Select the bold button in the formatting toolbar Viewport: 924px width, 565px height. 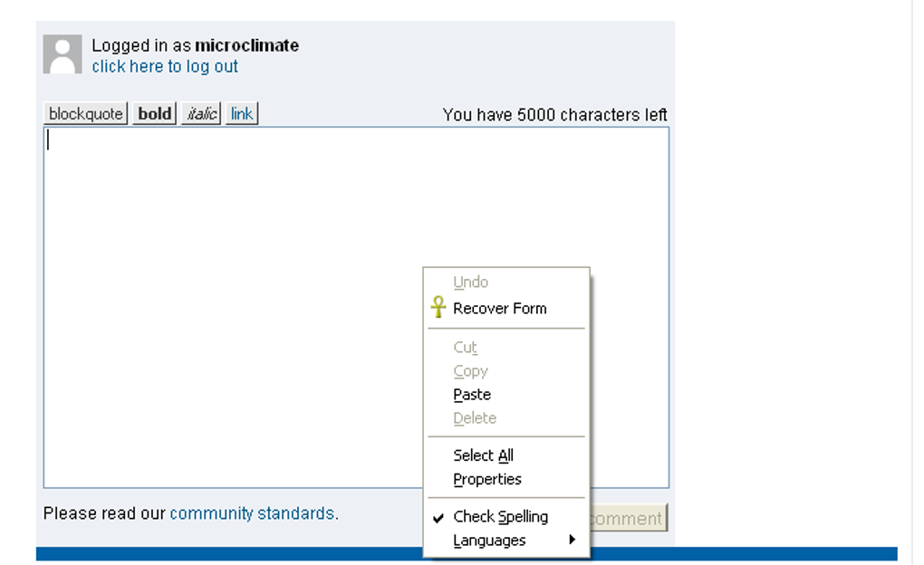tap(153, 113)
